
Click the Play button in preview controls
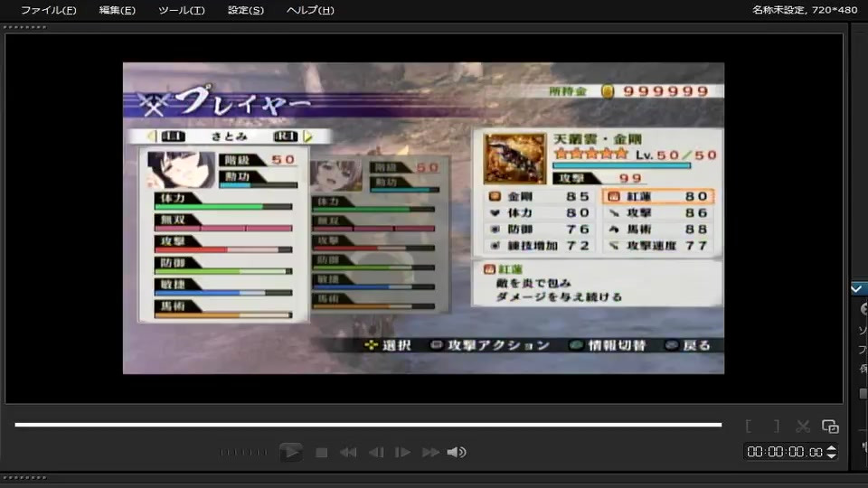point(291,452)
